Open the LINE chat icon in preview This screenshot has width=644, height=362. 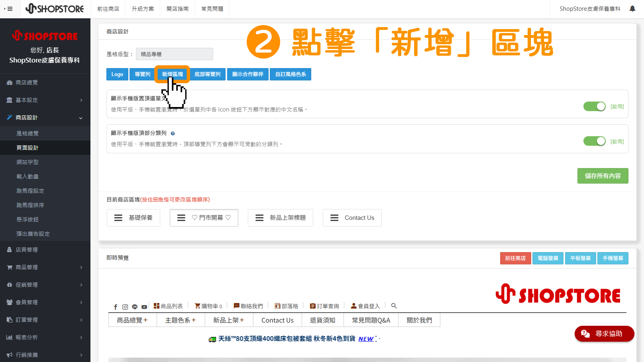135,307
